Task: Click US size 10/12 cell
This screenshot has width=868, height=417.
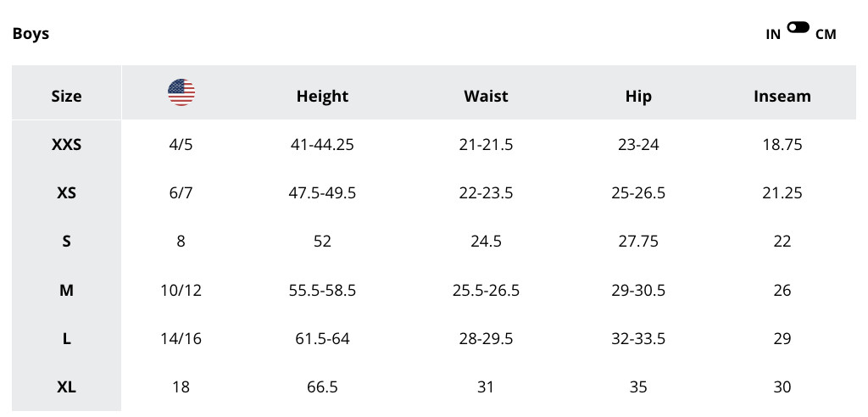Action: click(x=181, y=291)
